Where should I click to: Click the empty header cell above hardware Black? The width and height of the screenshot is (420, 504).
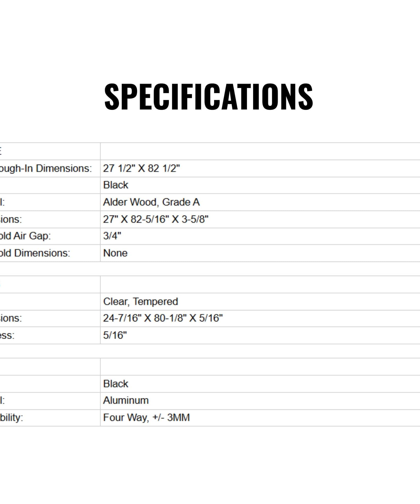260,367
